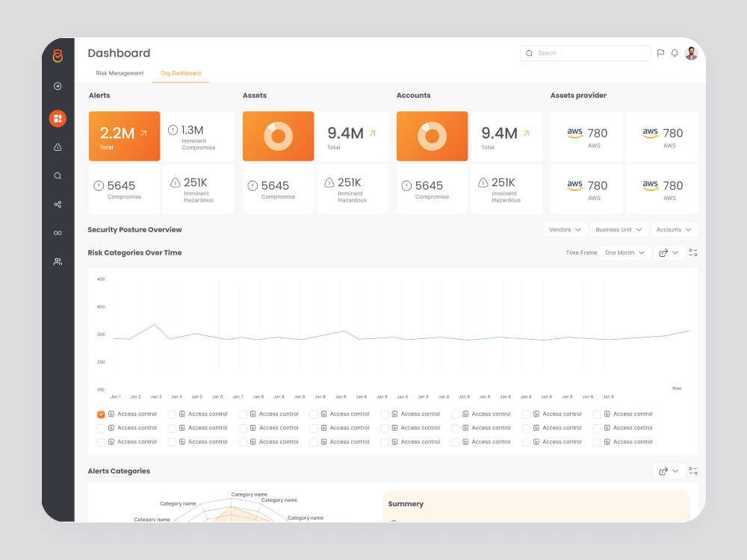Click the Security Posture Overview heading
Viewport: 747px width, 560px height.
(x=134, y=229)
